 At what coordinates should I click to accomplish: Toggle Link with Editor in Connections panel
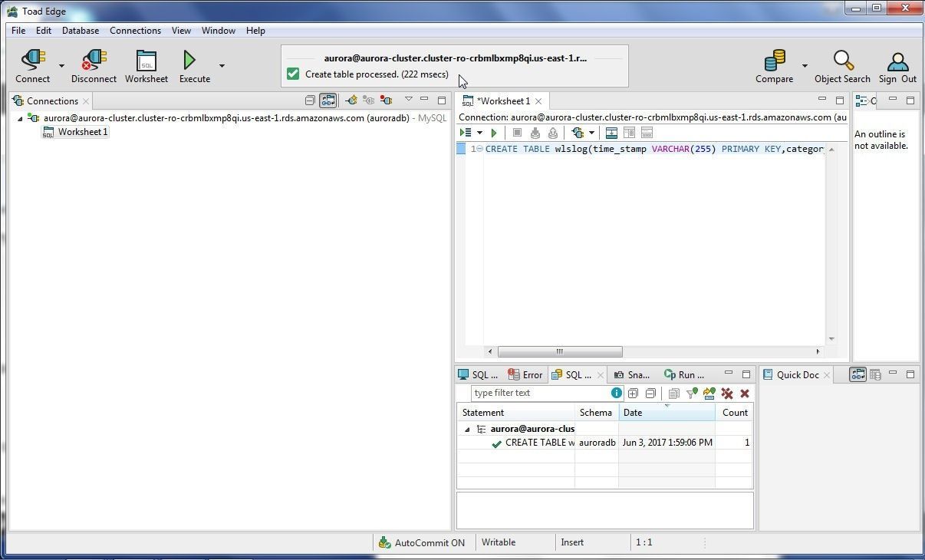(328, 100)
